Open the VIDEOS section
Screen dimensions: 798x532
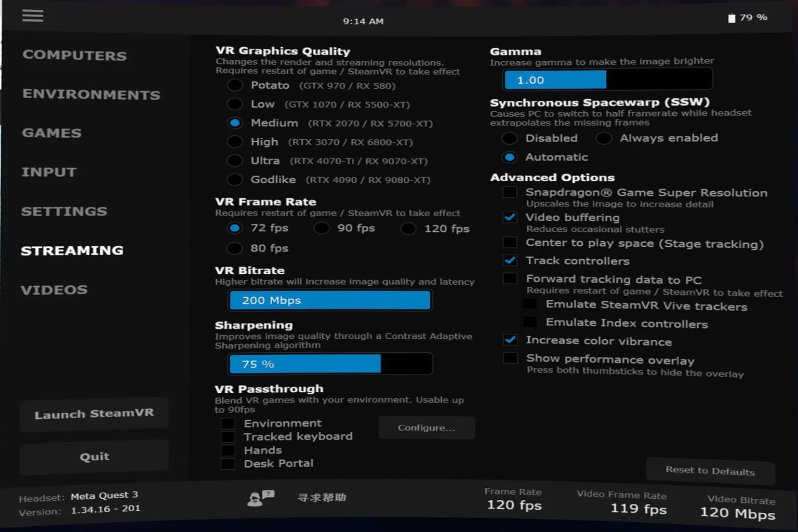(54, 290)
